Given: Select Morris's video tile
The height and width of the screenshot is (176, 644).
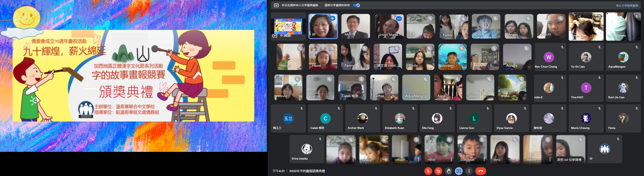Looking at the screenshot, I should tap(356, 26).
